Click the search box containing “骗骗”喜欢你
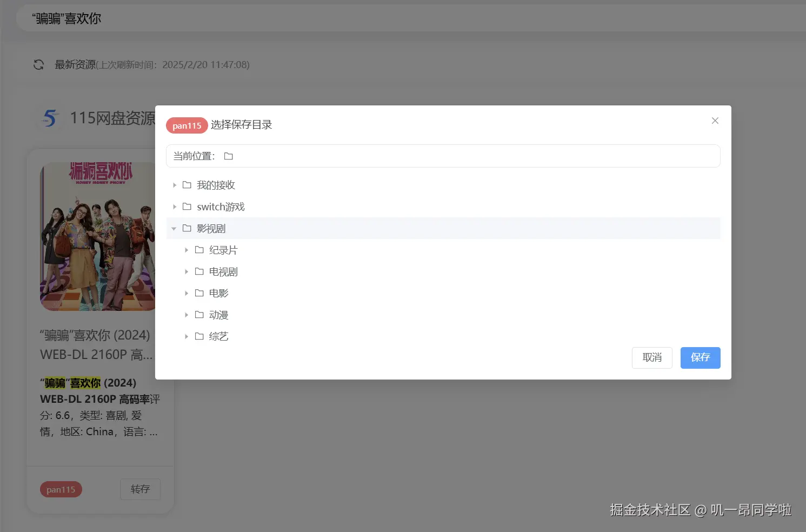 tap(411, 18)
